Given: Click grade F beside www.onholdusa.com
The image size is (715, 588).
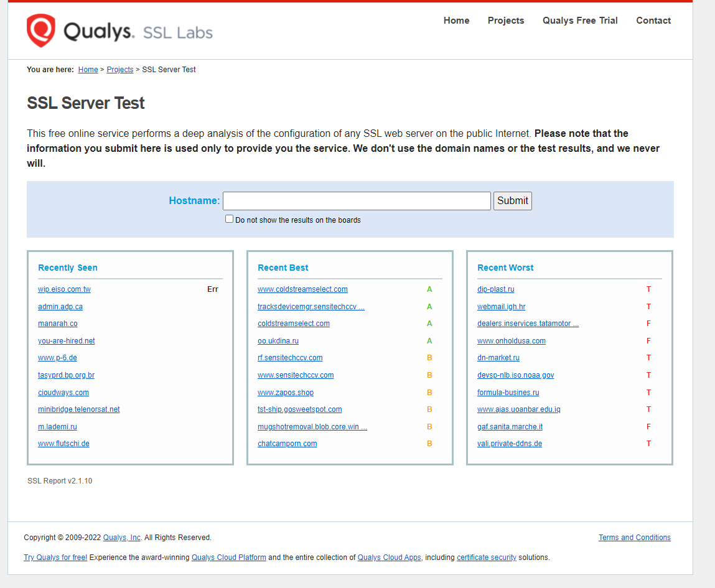Looking at the screenshot, I should 648,340.
